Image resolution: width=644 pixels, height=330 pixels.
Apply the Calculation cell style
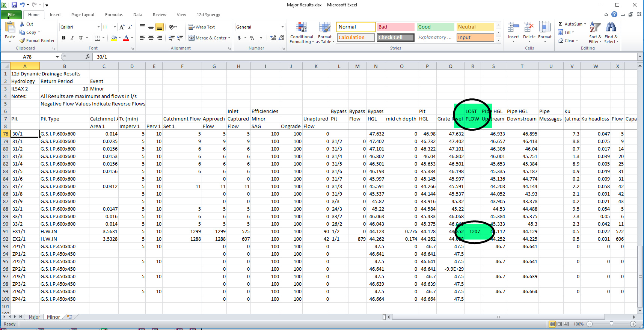(x=355, y=38)
